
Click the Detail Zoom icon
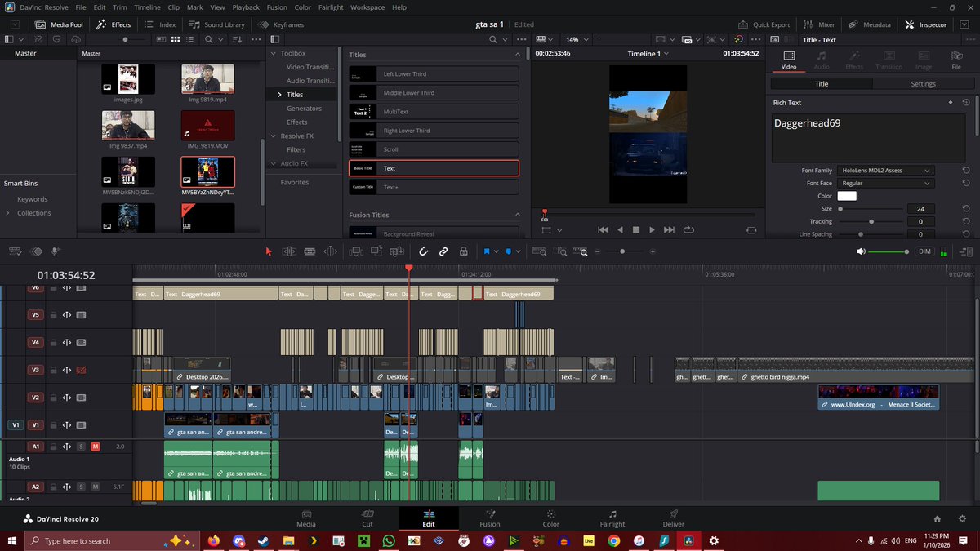tap(561, 251)
